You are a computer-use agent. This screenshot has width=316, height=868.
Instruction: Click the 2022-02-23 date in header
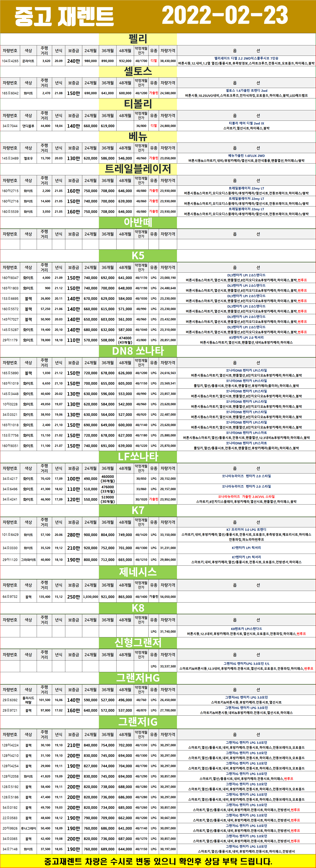tap(225, 16)
